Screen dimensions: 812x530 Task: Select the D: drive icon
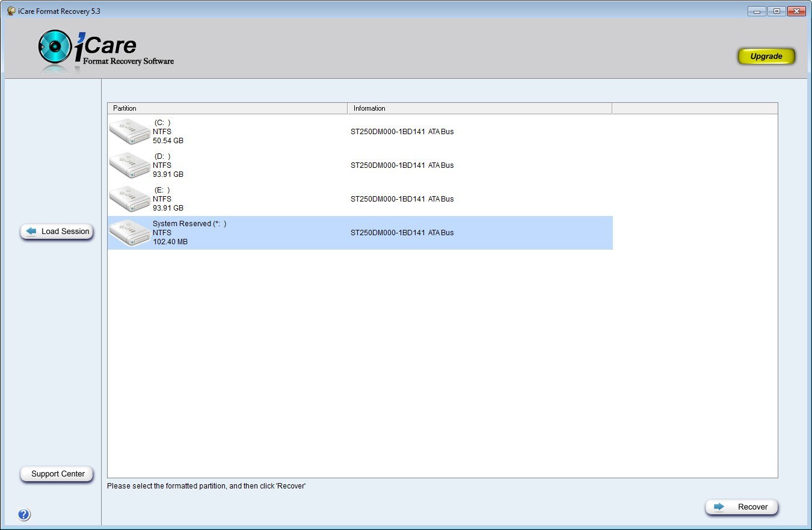click(x=129, y=165)
